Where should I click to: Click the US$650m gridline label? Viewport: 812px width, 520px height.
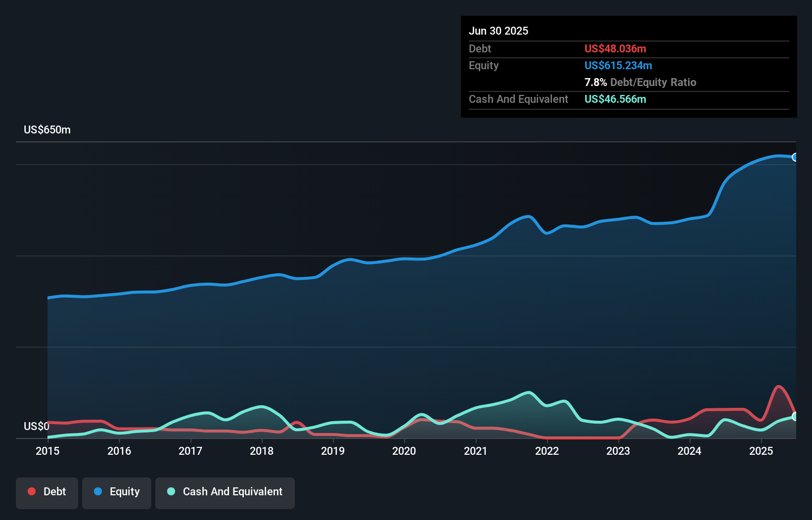click(46, 130)
